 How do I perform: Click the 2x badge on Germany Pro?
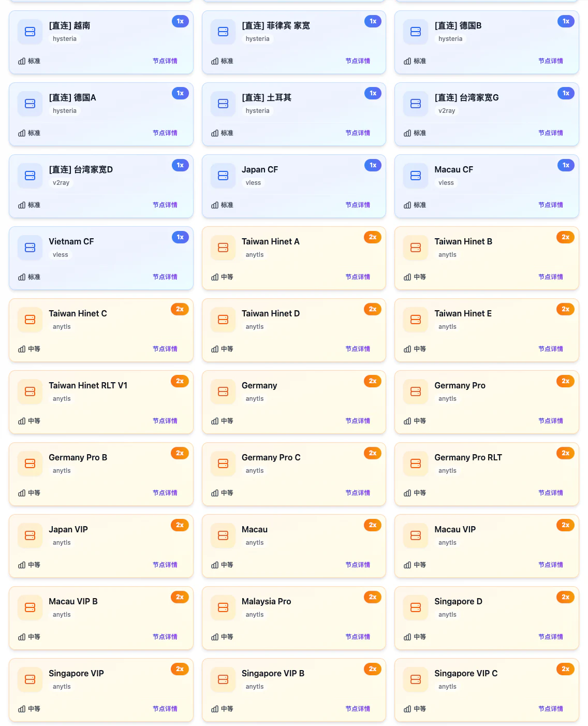click(x=566, y=381)
